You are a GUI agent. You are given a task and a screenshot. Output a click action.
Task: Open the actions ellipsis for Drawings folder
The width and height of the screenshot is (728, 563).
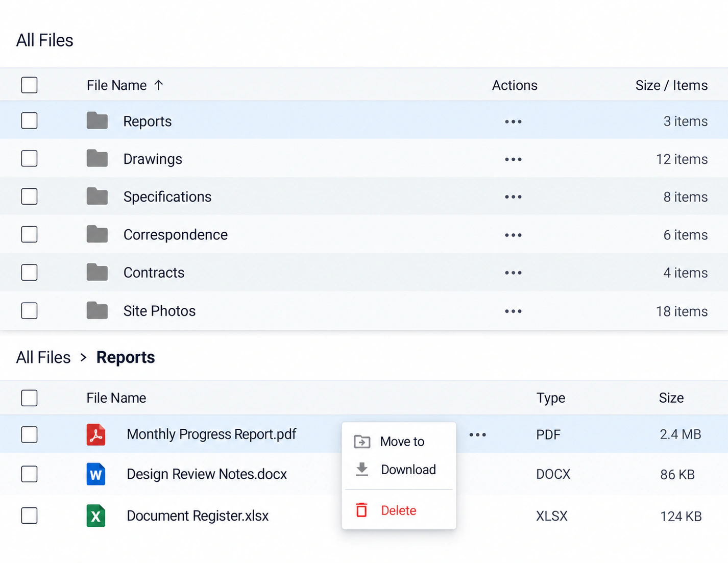(x=513, y=159)
